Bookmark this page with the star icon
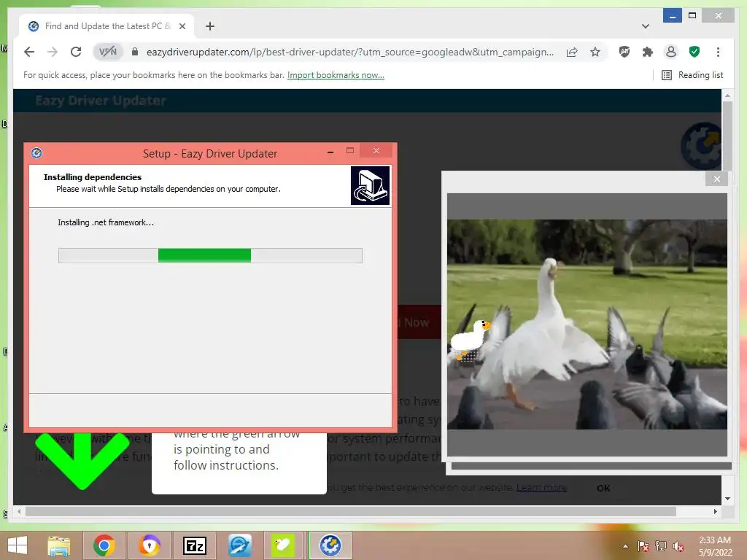Viewport: 747px width, 560px height. [x=595, y=52]
